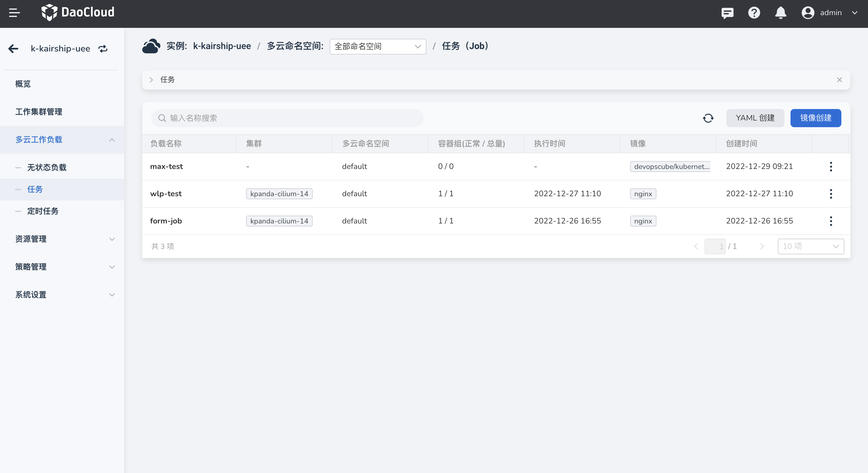Open the 10 项 page size dropdown
The height and width of the screenshot is (473, 868).
point(810,246)
